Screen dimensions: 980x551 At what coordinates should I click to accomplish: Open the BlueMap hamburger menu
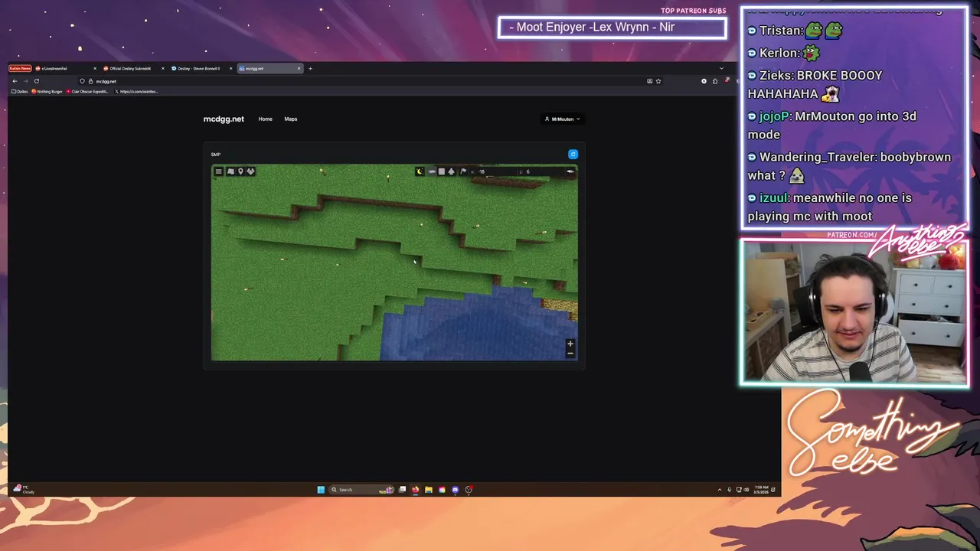point(218,171)
